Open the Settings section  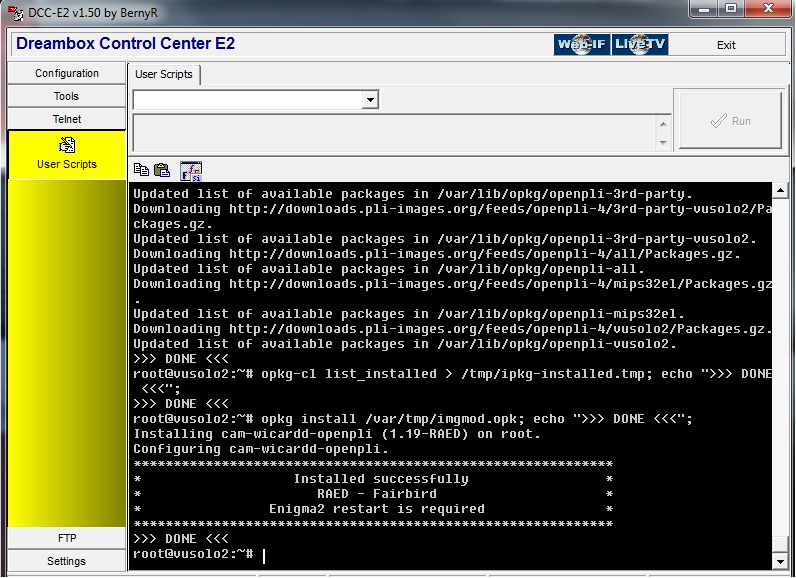click(x=67, y=561)
